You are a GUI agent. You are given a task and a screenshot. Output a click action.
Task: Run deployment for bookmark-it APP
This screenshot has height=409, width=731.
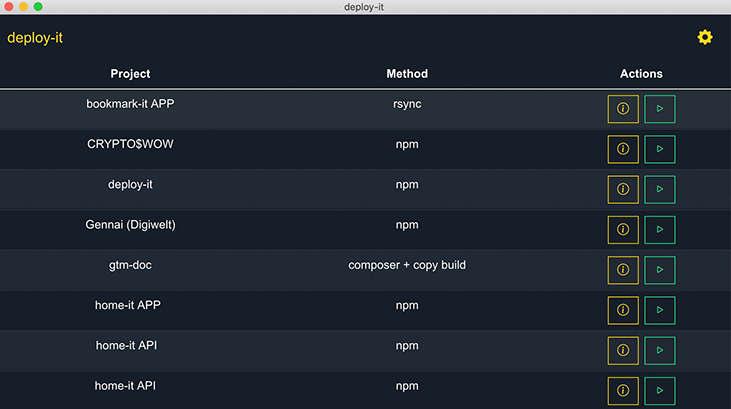tap(660, 109)
